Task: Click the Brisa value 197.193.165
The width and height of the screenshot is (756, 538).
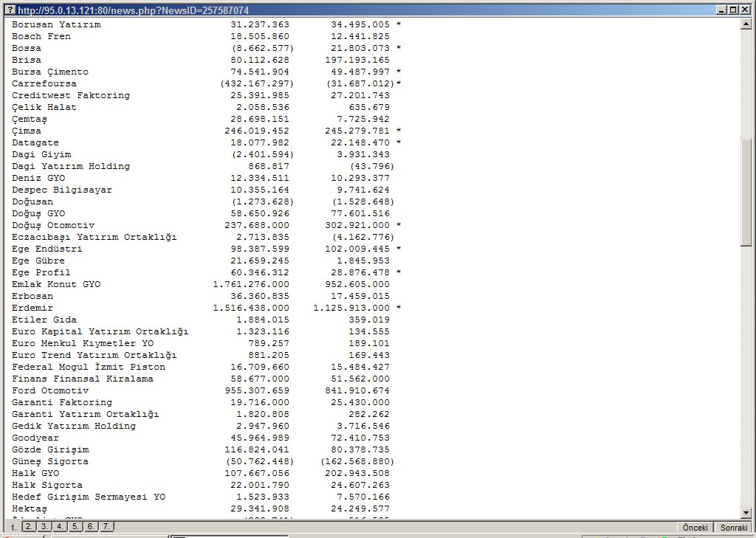Action: (357, 60)
